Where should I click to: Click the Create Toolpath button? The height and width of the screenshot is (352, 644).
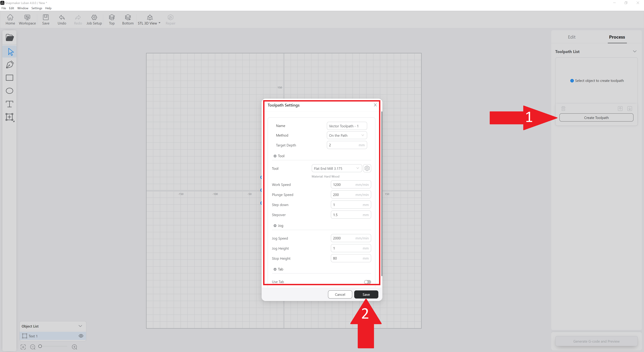pyautogui.click(x=596, y=118)
